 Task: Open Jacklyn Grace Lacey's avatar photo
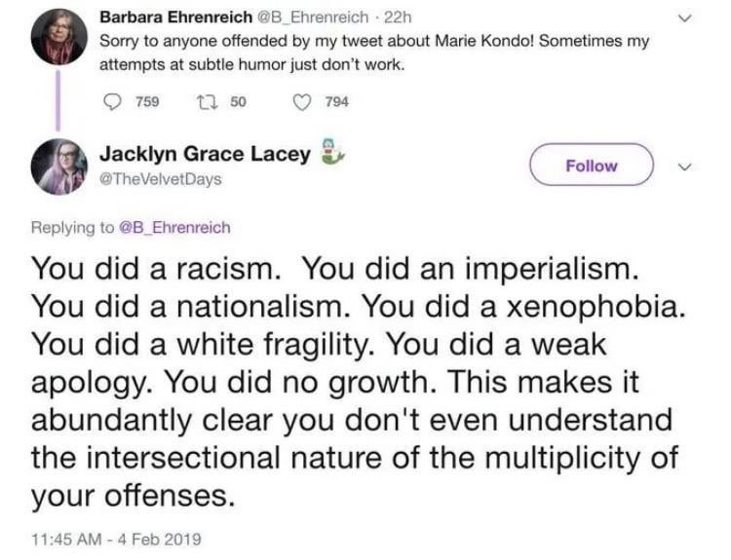(x=58, y=166)
